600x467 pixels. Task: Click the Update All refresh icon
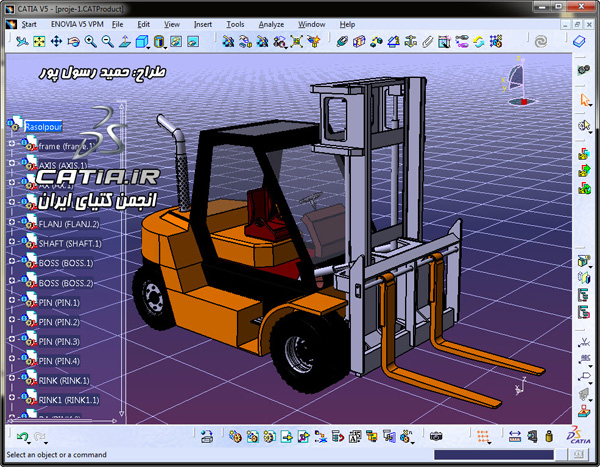478,41
